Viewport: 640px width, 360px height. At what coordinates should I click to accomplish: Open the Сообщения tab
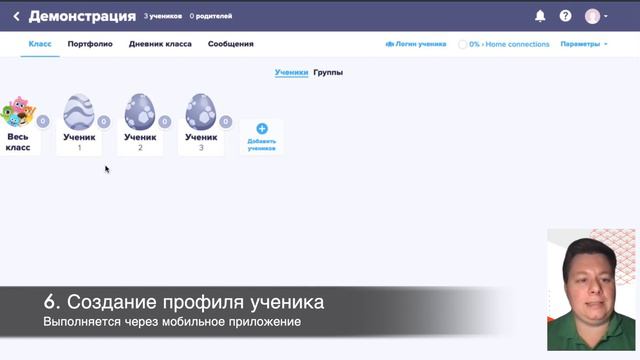tap(231, 44)
